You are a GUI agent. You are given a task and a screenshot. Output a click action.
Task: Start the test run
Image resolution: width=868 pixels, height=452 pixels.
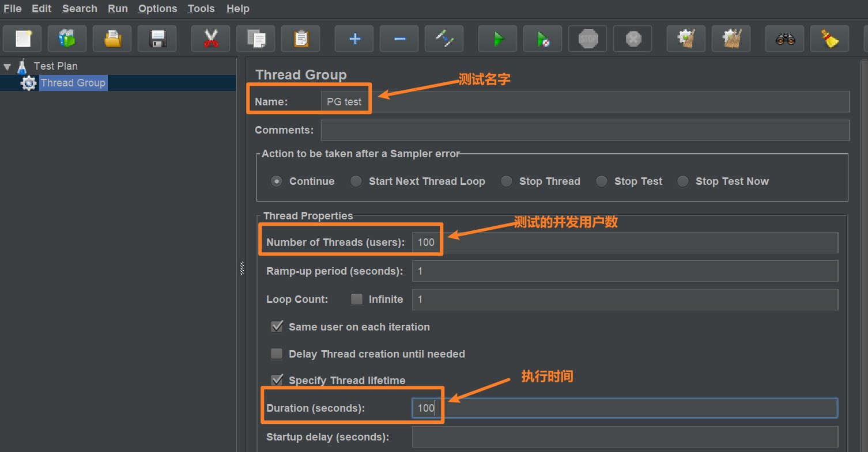[497, 38]
